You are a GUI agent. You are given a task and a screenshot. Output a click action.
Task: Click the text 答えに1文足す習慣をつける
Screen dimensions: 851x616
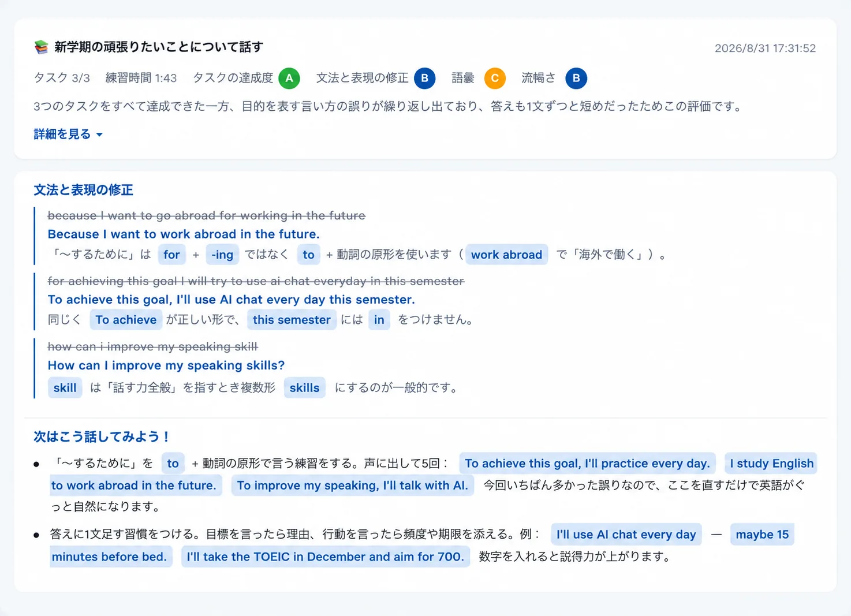coord(125,535)
